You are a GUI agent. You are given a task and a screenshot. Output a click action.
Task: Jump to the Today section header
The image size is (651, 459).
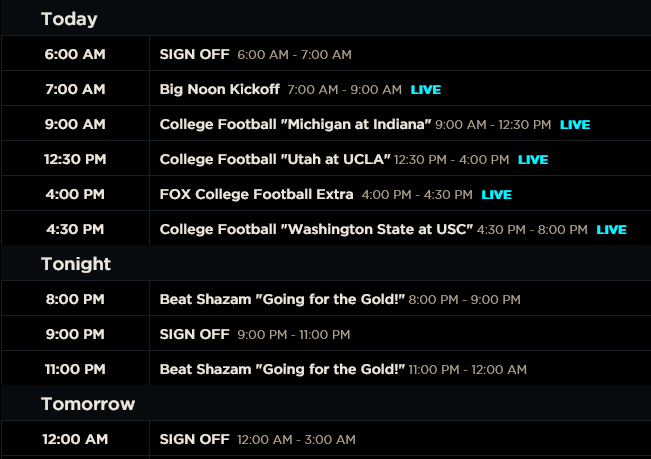pyautogui.click(x=69, y=19)
